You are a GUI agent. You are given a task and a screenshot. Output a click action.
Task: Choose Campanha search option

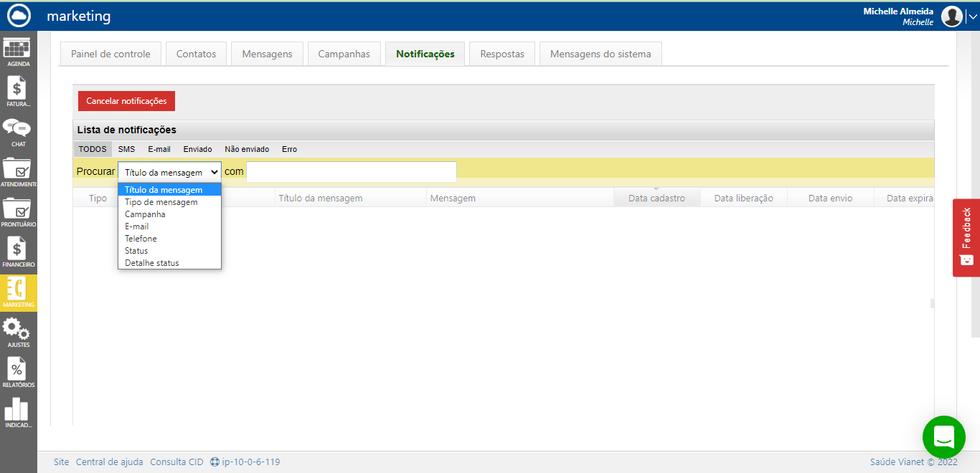click(x=169, y=214)
